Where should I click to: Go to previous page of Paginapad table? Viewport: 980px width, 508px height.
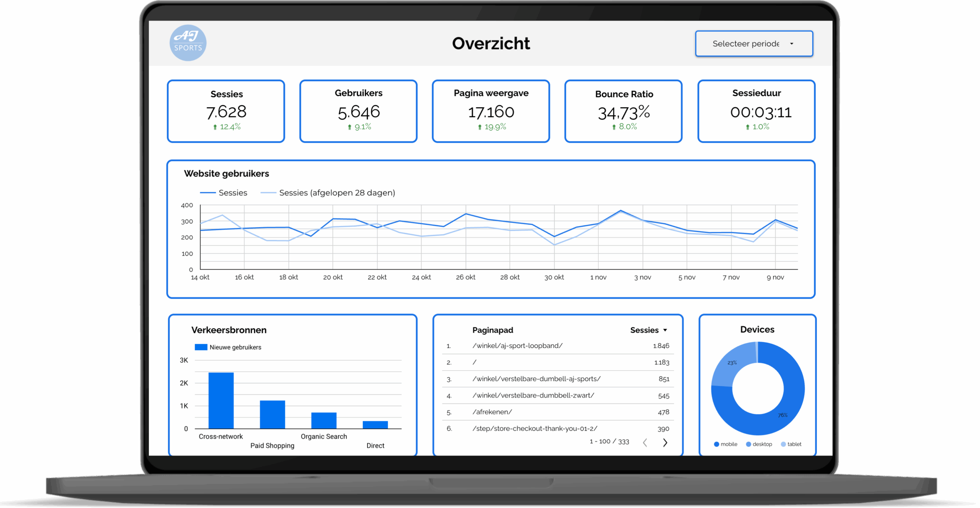pyautogui.click(x=645, y=443)
